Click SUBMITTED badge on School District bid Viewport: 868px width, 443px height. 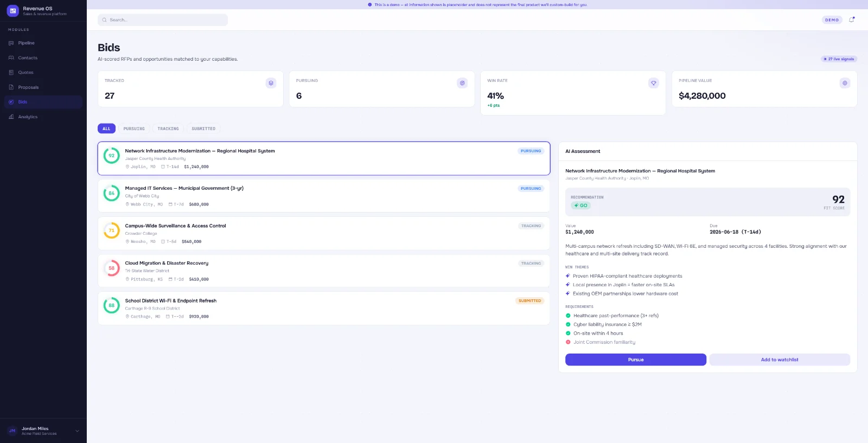[x=529, y=301]
